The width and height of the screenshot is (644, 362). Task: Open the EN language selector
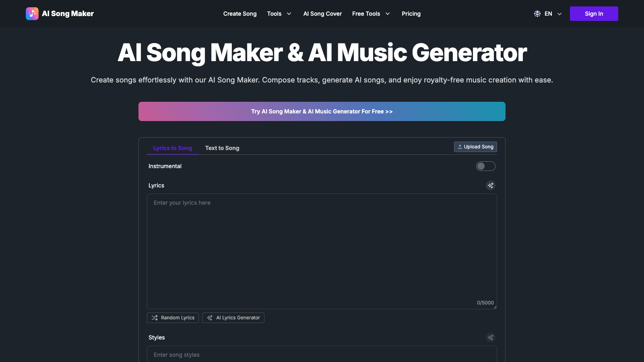(548, 13)
